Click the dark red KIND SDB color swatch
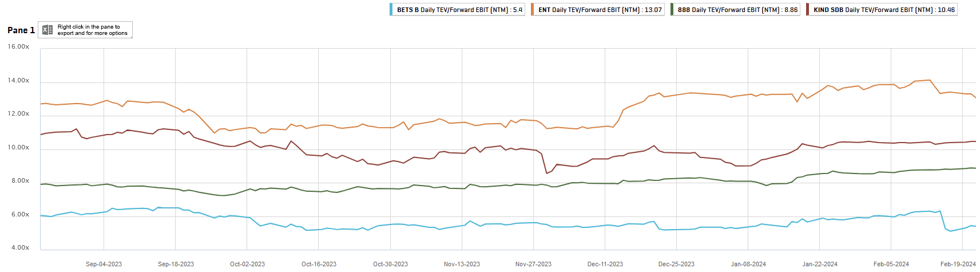Screen dimensions: 980x272 pos(808,10)
